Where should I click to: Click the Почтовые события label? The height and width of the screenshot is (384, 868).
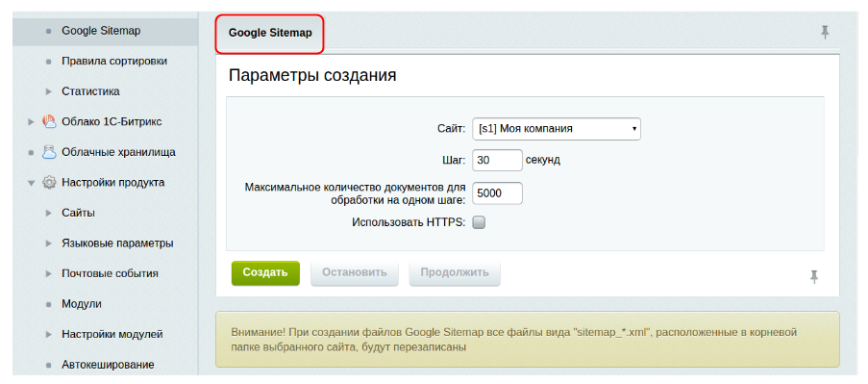click(x=111, y=273)
